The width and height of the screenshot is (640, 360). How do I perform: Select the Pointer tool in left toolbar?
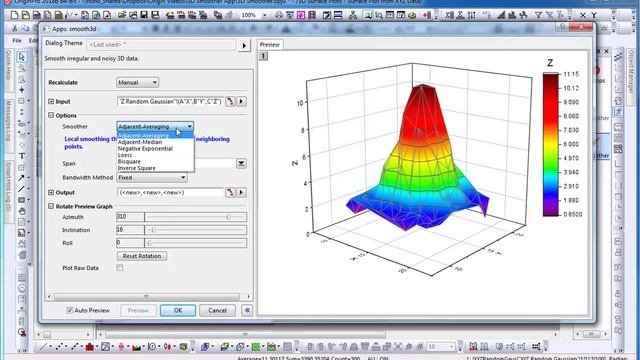22,57
